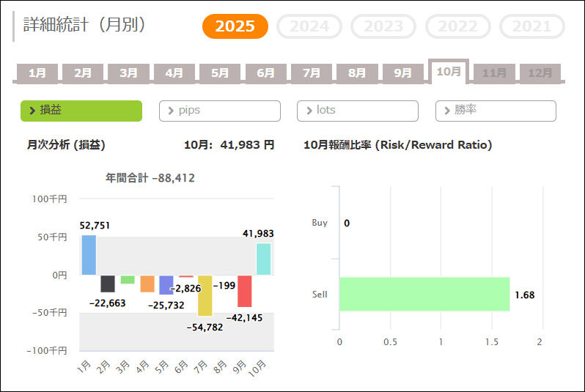Click the yellow July loss bar

click(205, 295)
